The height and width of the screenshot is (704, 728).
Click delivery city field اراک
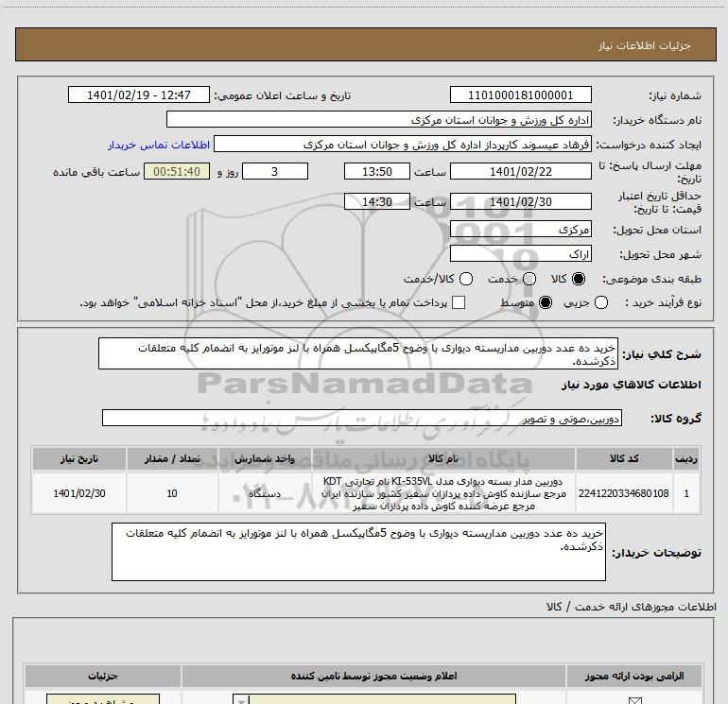tap(520, 253)
